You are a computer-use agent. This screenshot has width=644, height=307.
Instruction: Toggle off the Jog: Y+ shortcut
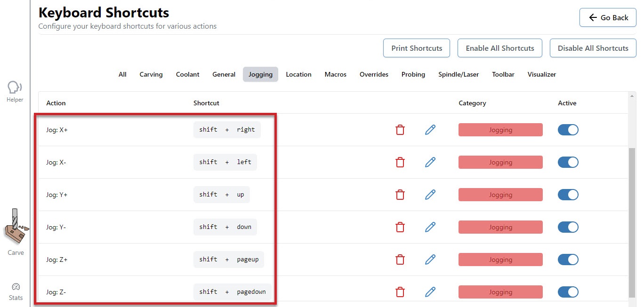pos(568,195)
